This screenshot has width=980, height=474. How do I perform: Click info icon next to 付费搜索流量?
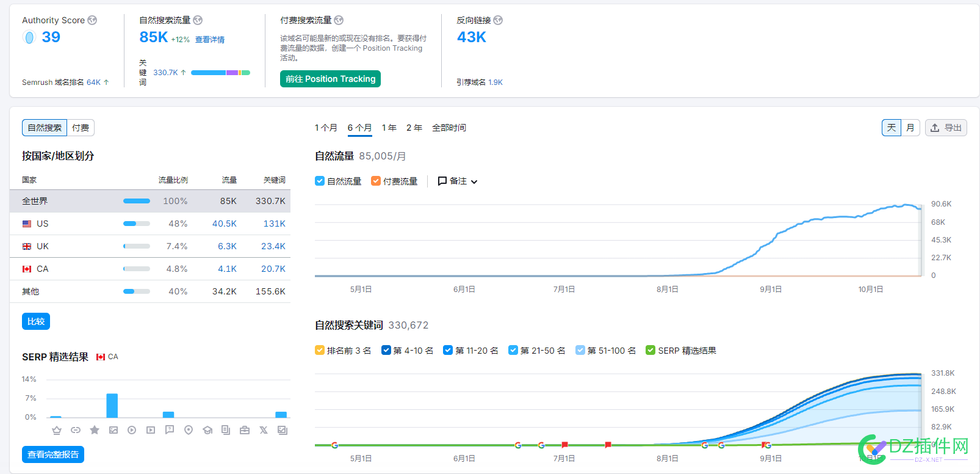coord(339,20)
